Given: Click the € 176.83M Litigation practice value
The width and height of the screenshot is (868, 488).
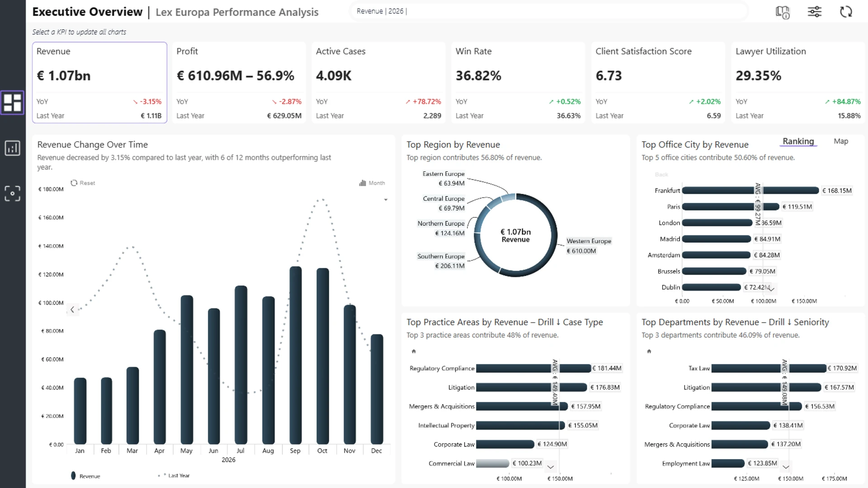Looking at the screenshot, I should click(x=605, y=387).
